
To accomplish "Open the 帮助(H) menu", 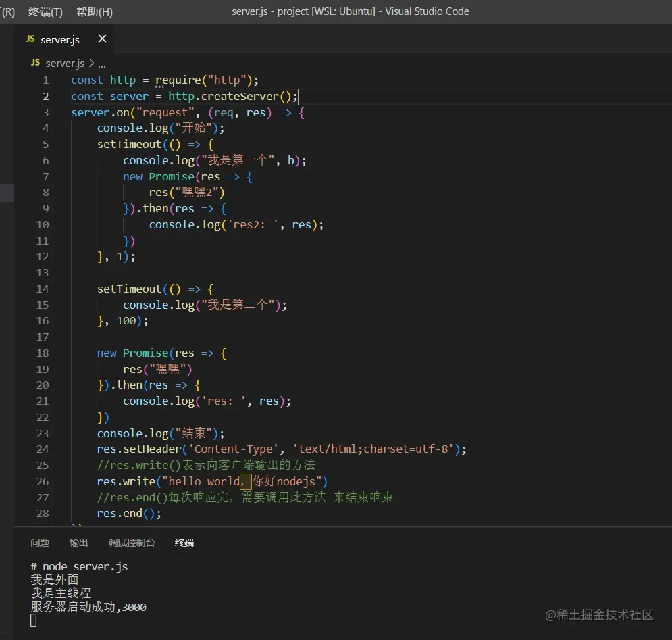I will [x=95, y=11].
